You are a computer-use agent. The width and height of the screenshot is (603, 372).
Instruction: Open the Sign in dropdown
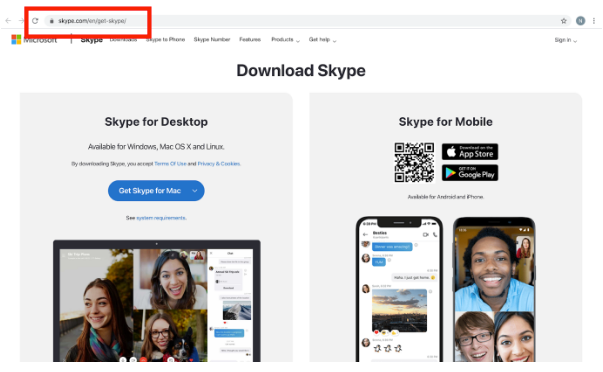point(566,40)
